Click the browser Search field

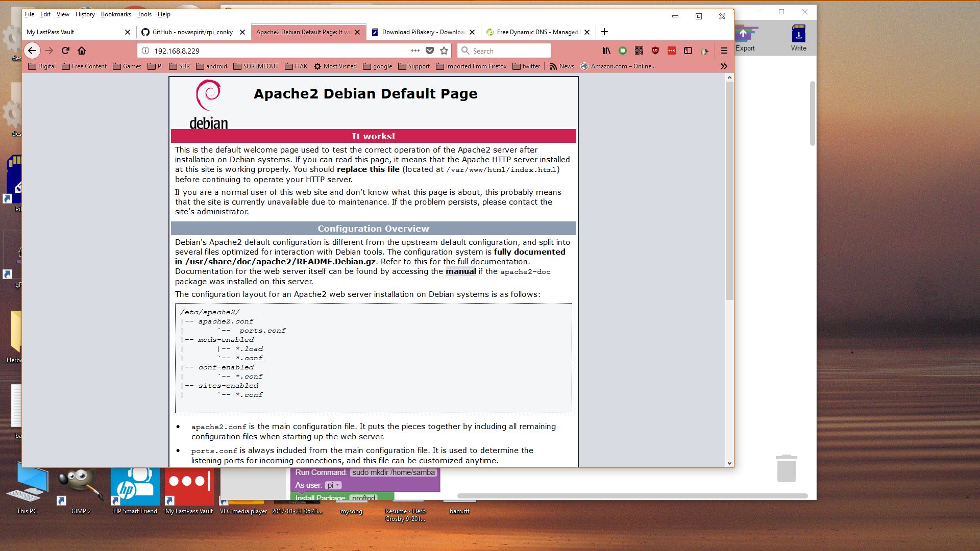[504, 51]
